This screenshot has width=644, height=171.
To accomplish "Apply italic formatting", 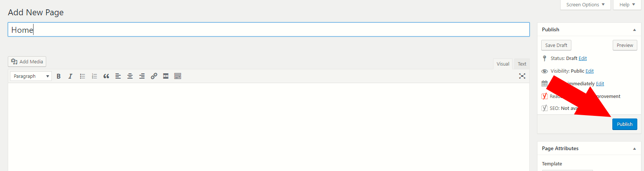I will coord(70,76).
